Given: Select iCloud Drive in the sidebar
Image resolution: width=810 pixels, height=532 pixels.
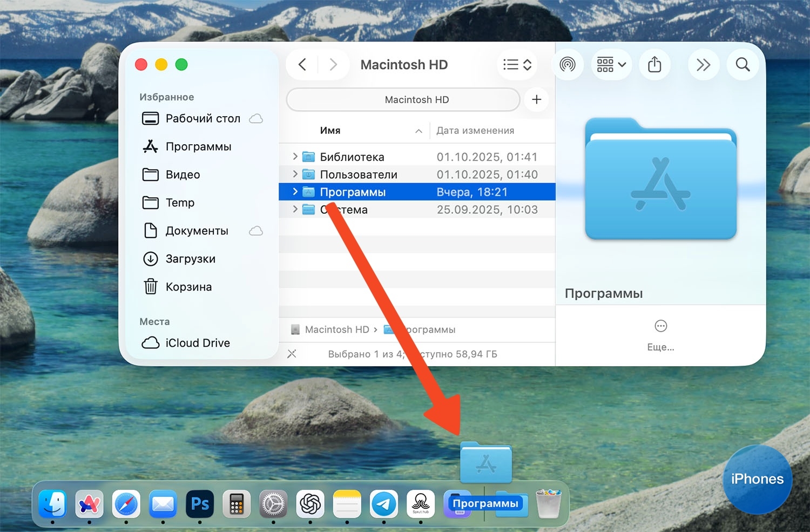Looking at the screenshot, I should (x=197, y=343).
